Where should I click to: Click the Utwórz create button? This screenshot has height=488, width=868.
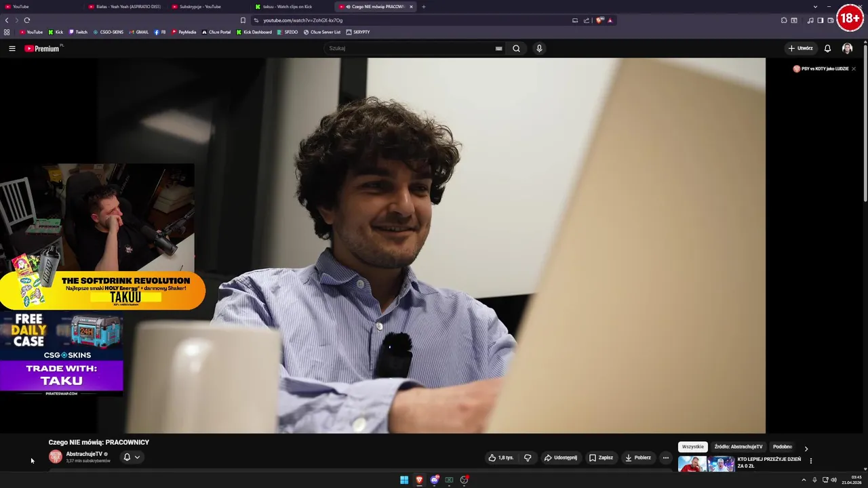pyautogui.click(x=800, y=48)
